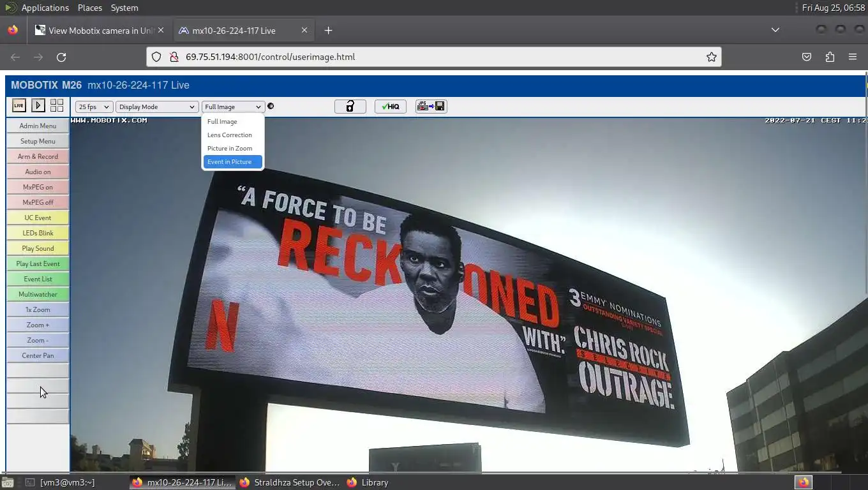Click Play Last Event
868x490 pixels.
click(x=38, y=264)
